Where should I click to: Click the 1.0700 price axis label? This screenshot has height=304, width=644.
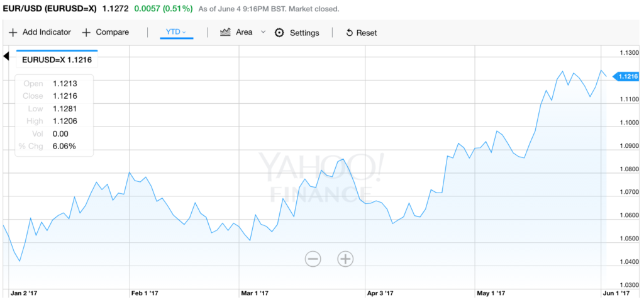[628, 192]
